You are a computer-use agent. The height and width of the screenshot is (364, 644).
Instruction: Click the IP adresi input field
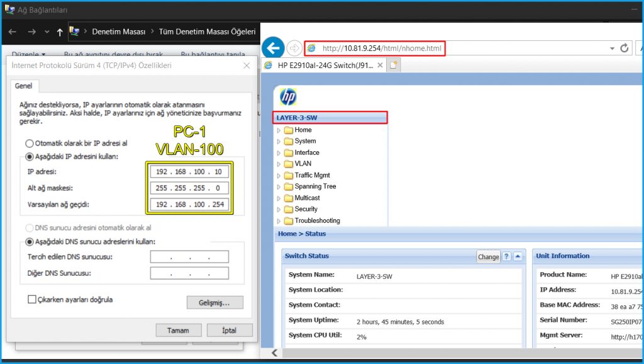click(189, 171)
